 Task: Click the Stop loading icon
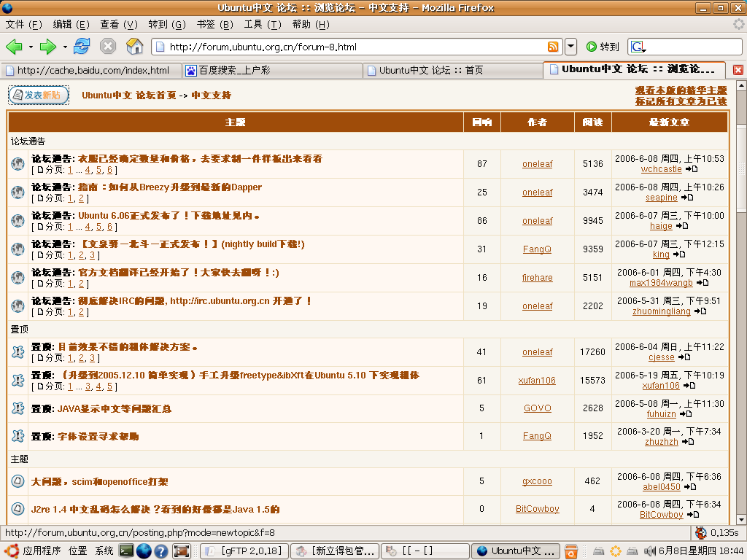click(108, 46)
